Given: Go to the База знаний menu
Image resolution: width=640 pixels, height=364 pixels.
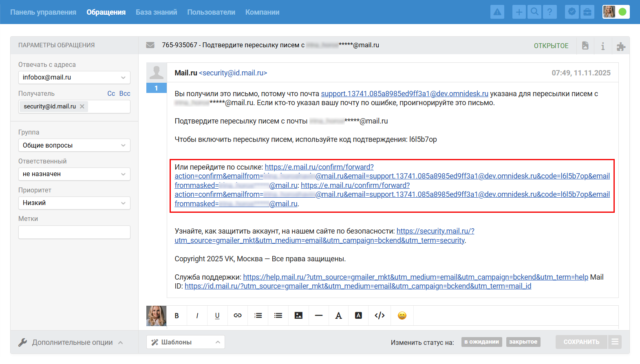Looking at the screenshot, I should pos(156,12).
